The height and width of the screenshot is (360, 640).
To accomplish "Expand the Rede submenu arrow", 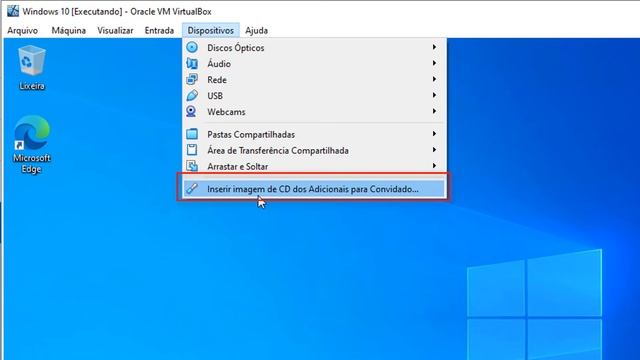I will pos(434,79).
